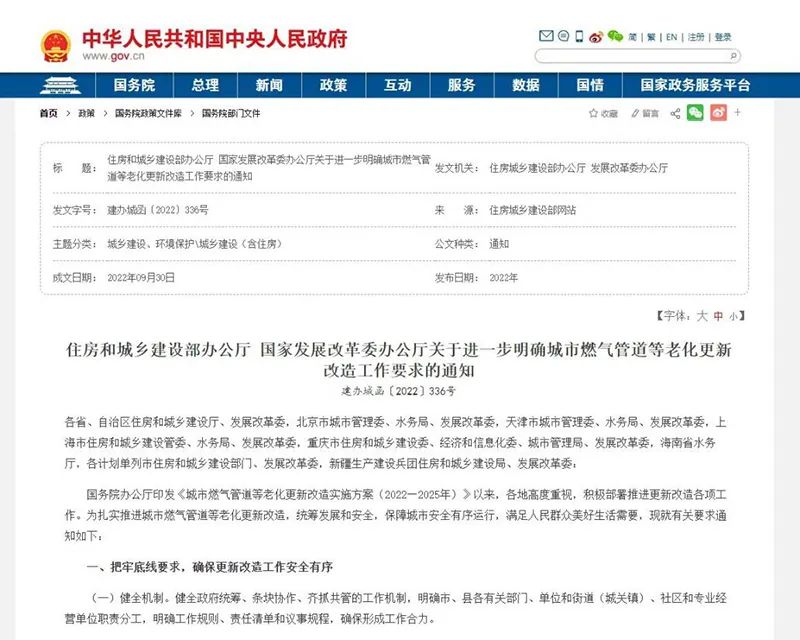Viewport: 800px width, 640px height.
Task: Select 公文种类 value 通知
Action: click(499, 244)
